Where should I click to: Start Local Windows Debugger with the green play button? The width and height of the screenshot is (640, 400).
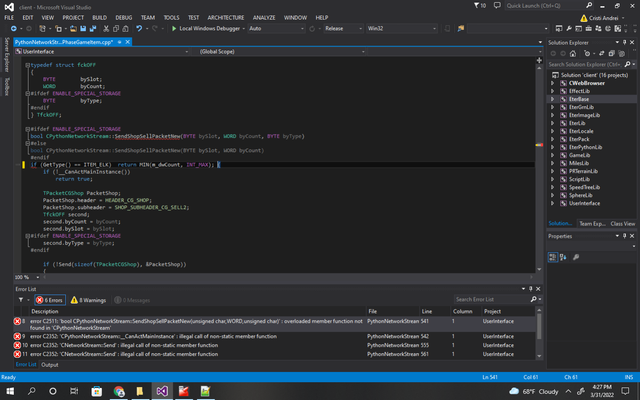pyautogui.click(x=174, y=29)
